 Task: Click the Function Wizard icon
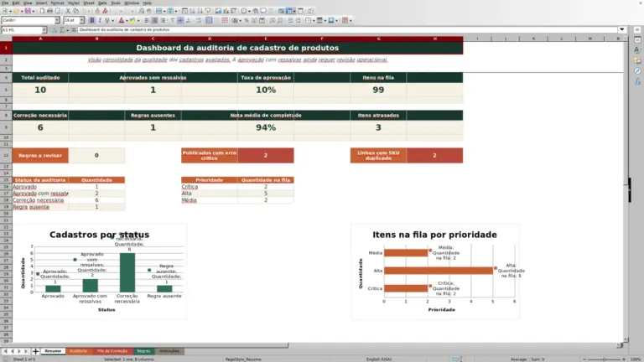pos(55,30)
